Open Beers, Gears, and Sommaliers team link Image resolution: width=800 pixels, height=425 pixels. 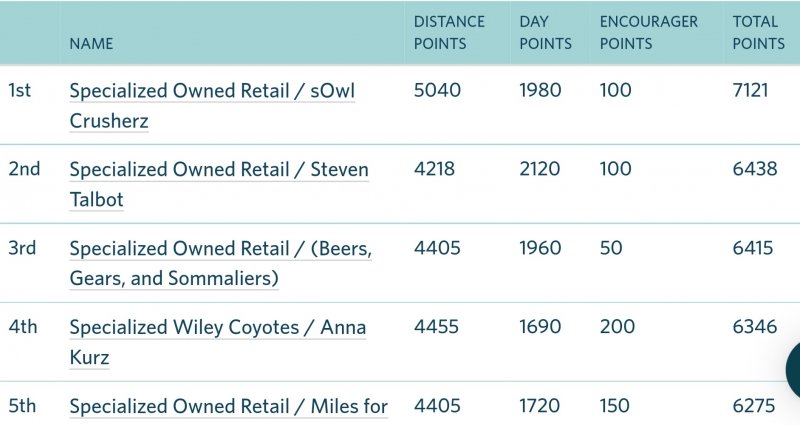click(x=221, y=263)
